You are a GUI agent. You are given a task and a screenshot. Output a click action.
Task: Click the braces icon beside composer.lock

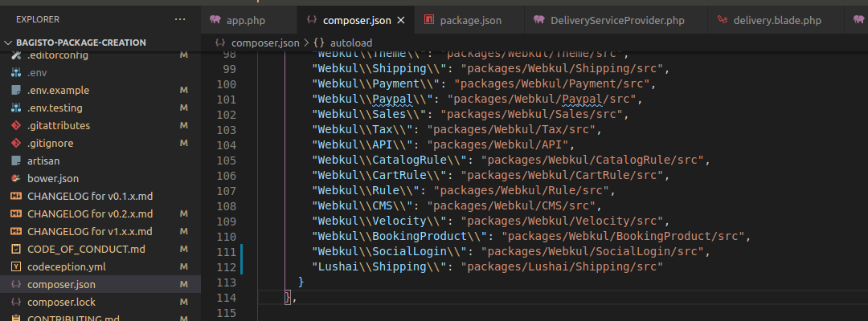[16, 303]
